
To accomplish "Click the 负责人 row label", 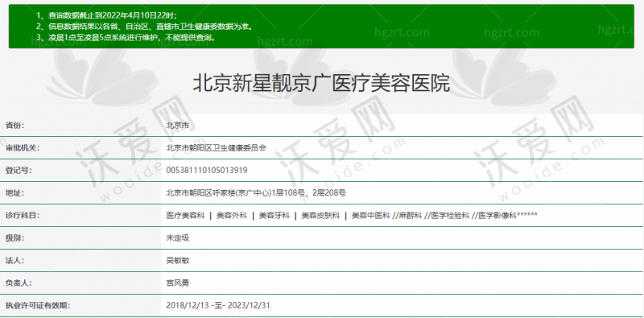I will (19, 283).
